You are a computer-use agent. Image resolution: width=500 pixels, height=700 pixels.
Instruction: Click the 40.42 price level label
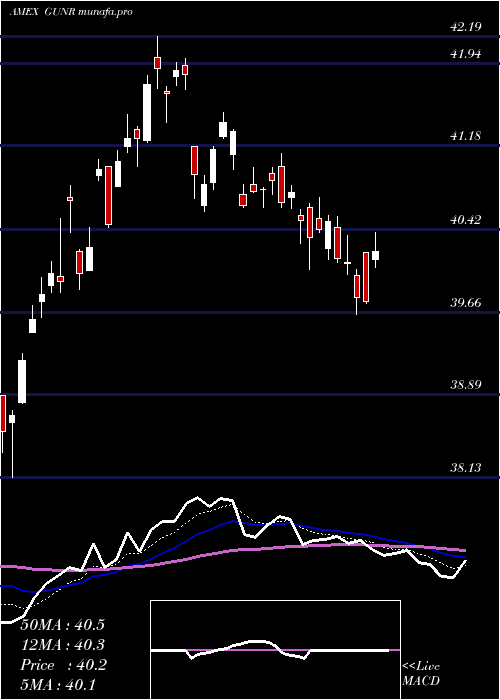tap(466, 219)
